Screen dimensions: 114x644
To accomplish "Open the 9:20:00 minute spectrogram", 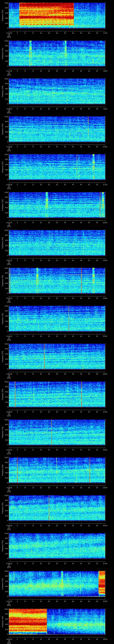I will [x=57, y=167].
